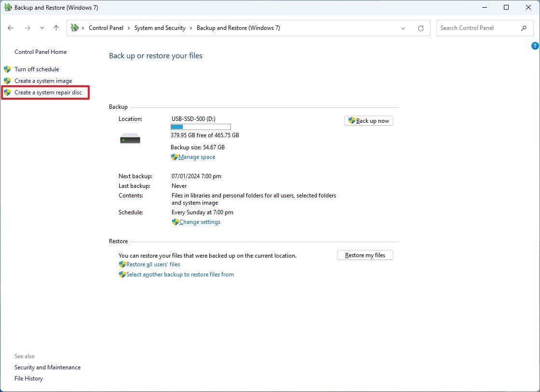540x392 pixels.
Task: Click the Refresh icon in the address bar
Action: tap(420, 28)
